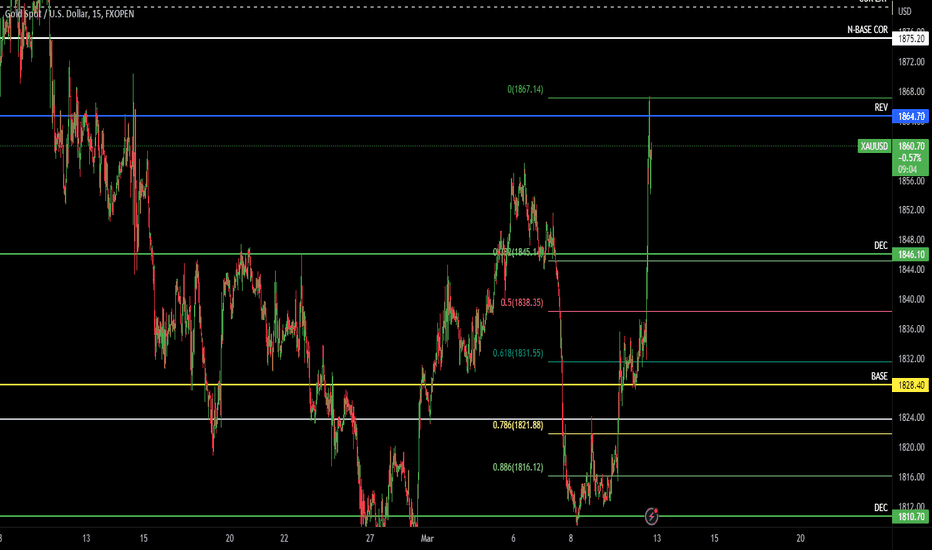
Task: Click the green 1810.70 price tag
Action: [911, 517]
